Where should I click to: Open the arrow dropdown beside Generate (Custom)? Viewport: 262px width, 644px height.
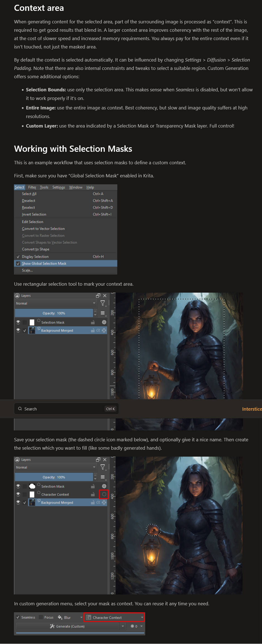pos(123,626)
